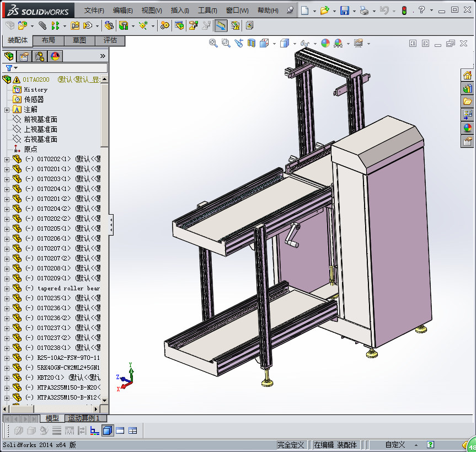Switch to the 布局 tab

[x=49, y=40]
